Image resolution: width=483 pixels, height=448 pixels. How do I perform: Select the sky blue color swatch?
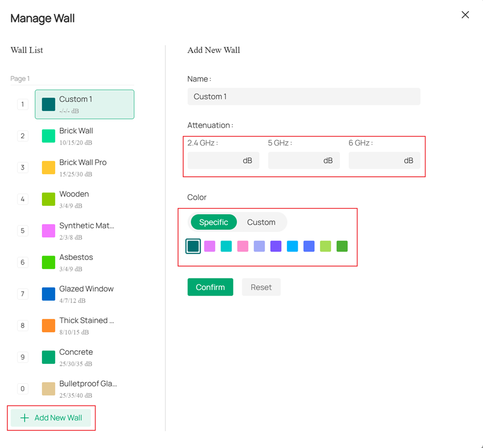292,246
